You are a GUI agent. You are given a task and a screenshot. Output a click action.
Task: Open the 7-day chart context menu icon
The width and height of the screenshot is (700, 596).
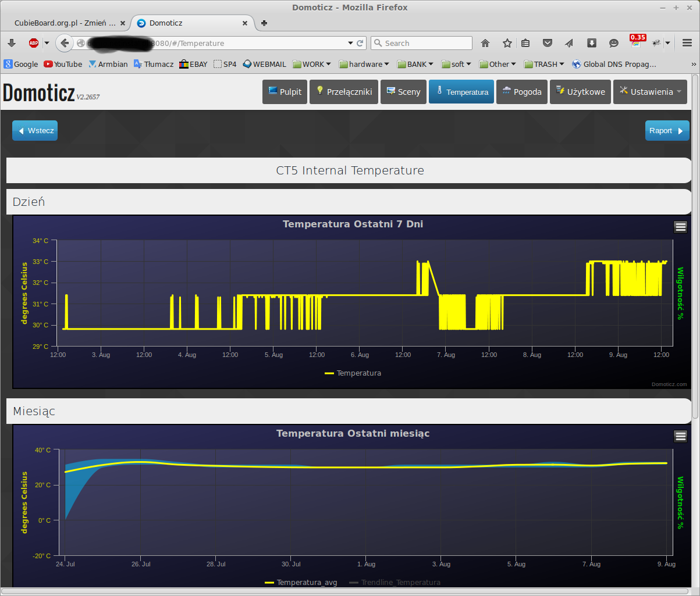[x=680, y=227]
